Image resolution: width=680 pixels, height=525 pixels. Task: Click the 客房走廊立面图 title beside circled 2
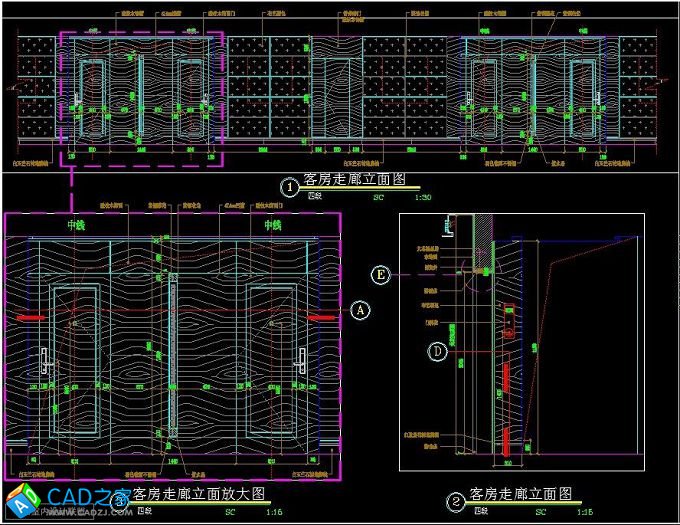[x=521, y=494]
